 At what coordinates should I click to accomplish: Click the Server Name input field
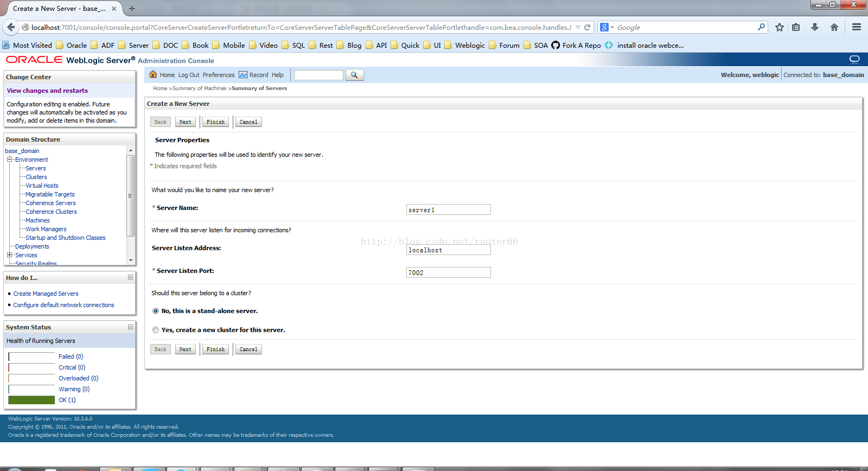[449, 209]
